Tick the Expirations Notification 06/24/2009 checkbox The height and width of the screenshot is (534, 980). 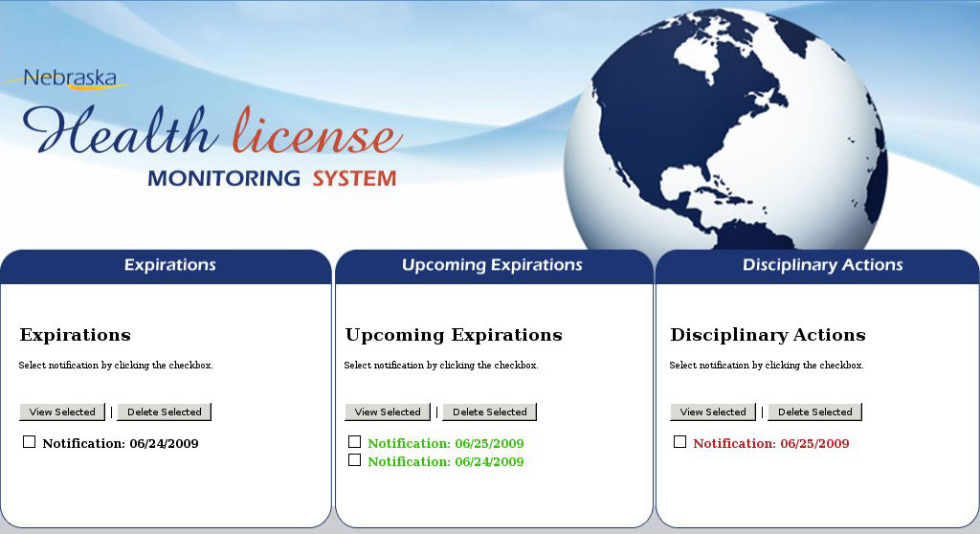tap(29, 442)
